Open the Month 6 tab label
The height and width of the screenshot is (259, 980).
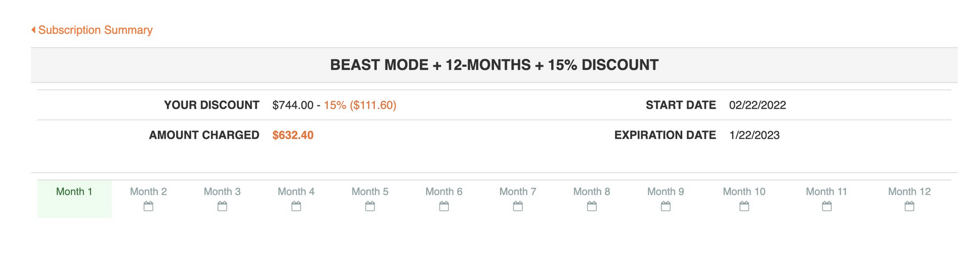click(444, 192)
